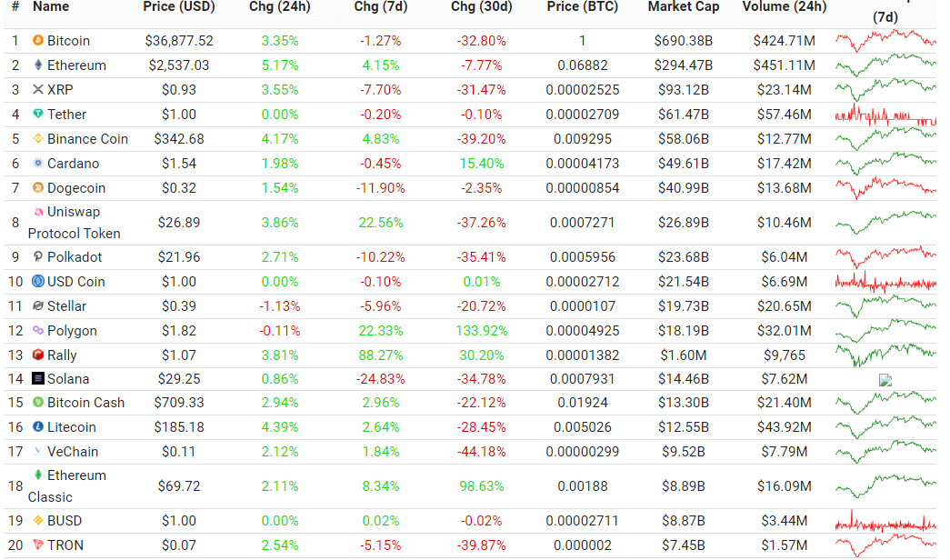The width and height of the screenshot is (950, 560).
Task: Click the Rally red cube icon
Action: (37, 355)
